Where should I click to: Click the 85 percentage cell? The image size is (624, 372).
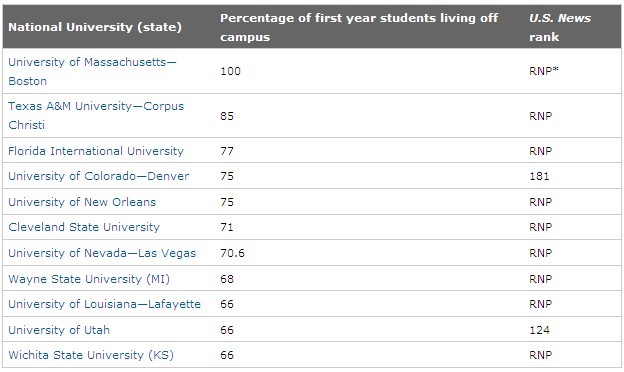(227, 116)
